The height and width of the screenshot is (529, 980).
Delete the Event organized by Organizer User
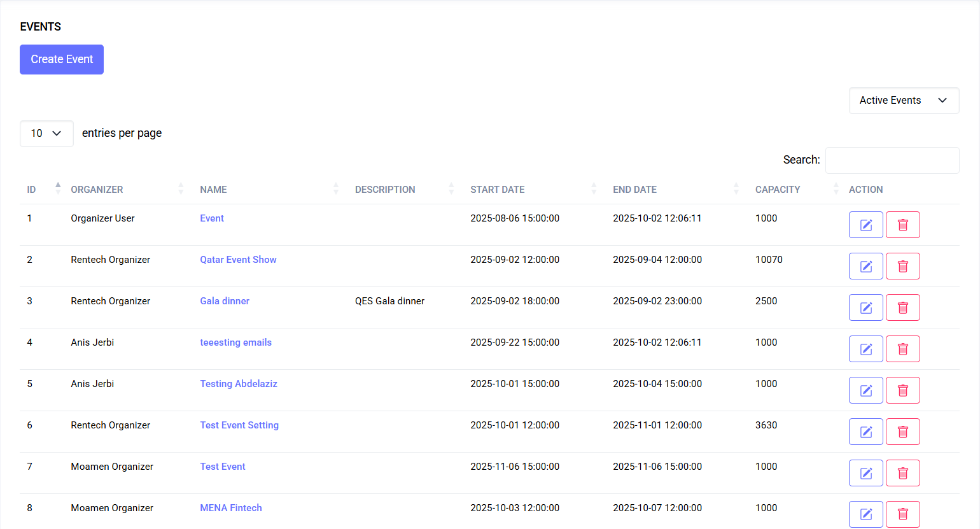pyautogui.click(x=903, y=224)
